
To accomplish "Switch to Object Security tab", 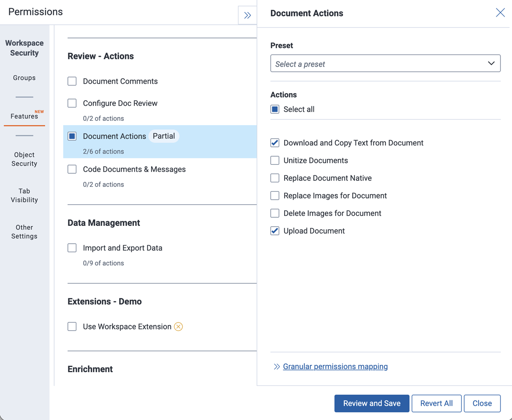I will click(24, 159).
